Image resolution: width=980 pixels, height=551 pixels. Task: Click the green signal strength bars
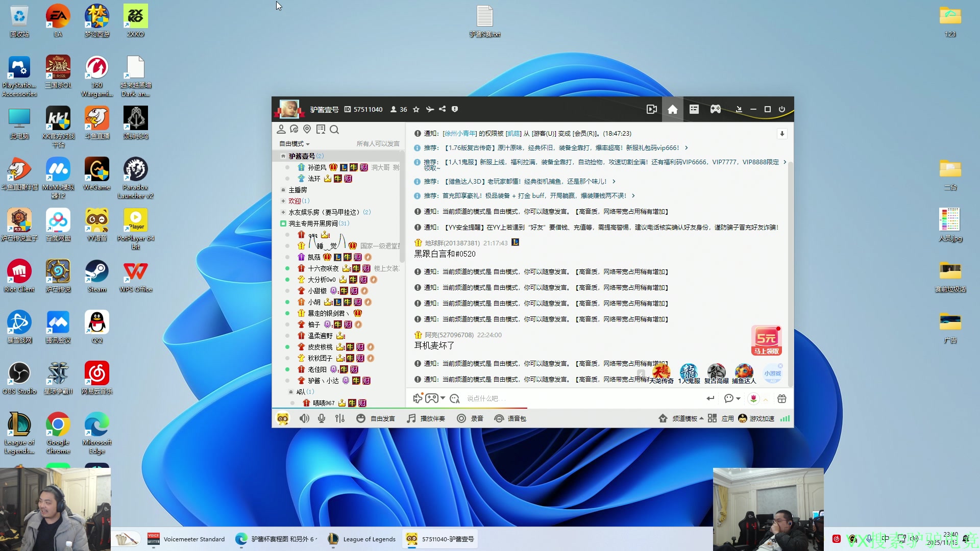(x=785, y=418)
